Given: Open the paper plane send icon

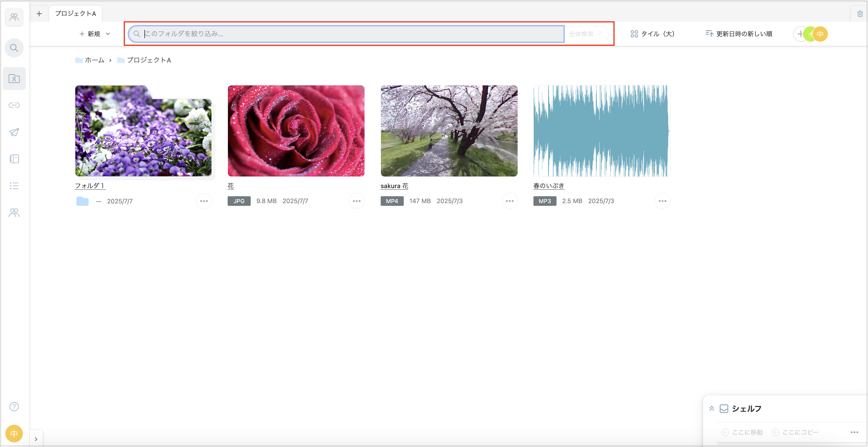Looking at the screenshot, I should (x=14, y=132).
